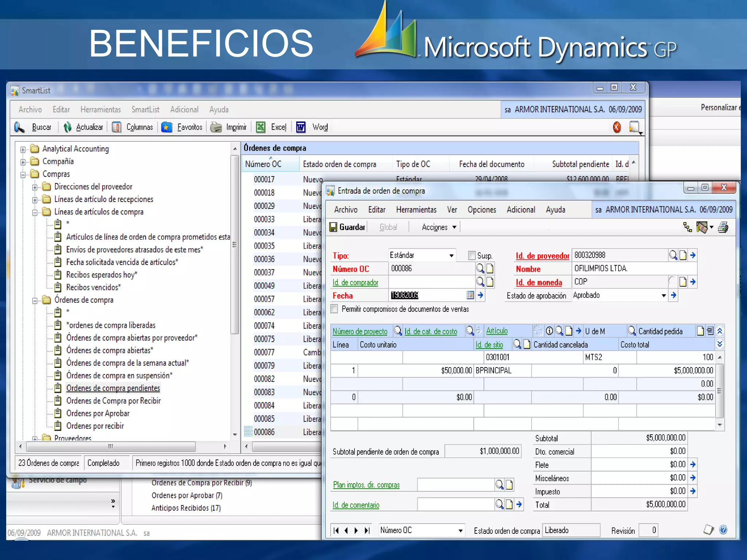The height and width of the screenshot is (560, 747).
Task: Export to Excel via the Excel icon
Action: (x=261, y=127)
